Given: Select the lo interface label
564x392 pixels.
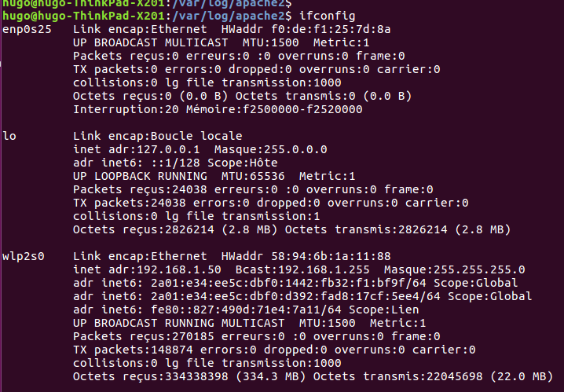Looking at the screenshot, I should [9, 136].
